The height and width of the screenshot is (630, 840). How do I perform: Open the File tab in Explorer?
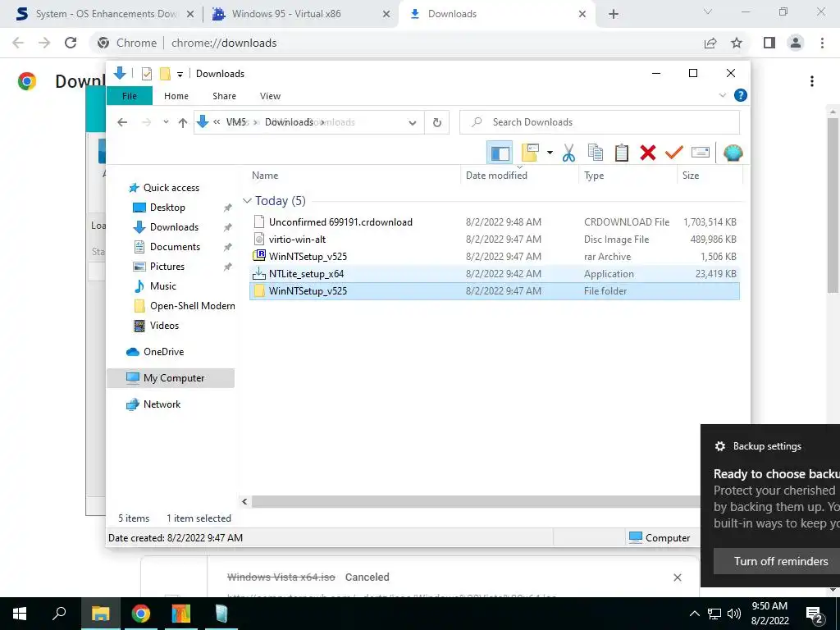130,96
